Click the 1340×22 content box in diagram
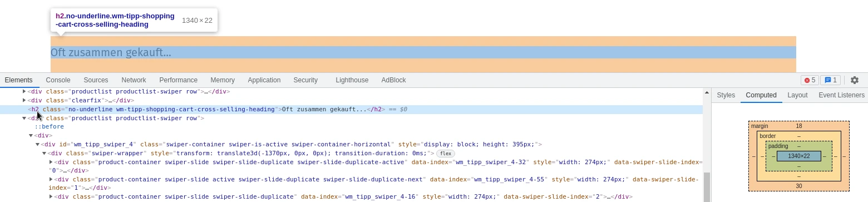Viewport: 868px width, 202px height. [798, 156]
